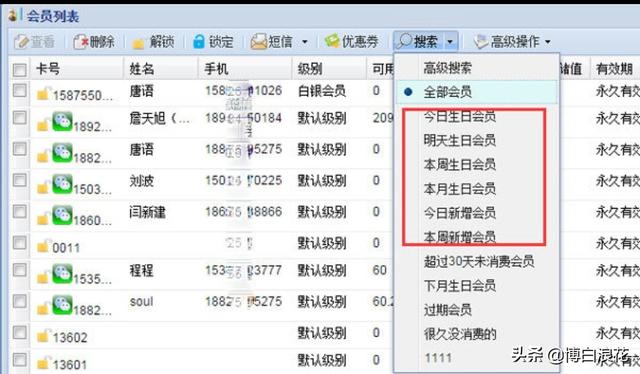Choose 本月生日会员 from the menu
The height and width of the screenshot is (374, 640).
[x=460, y=189]
